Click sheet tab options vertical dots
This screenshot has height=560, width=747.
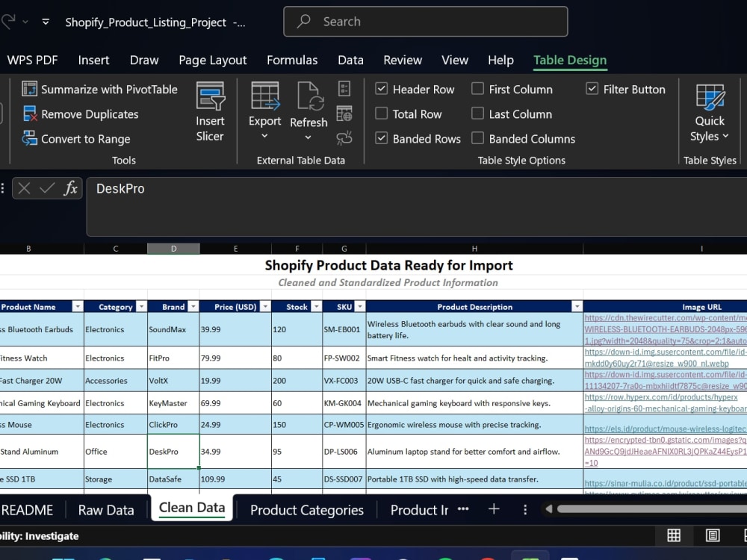525,509
